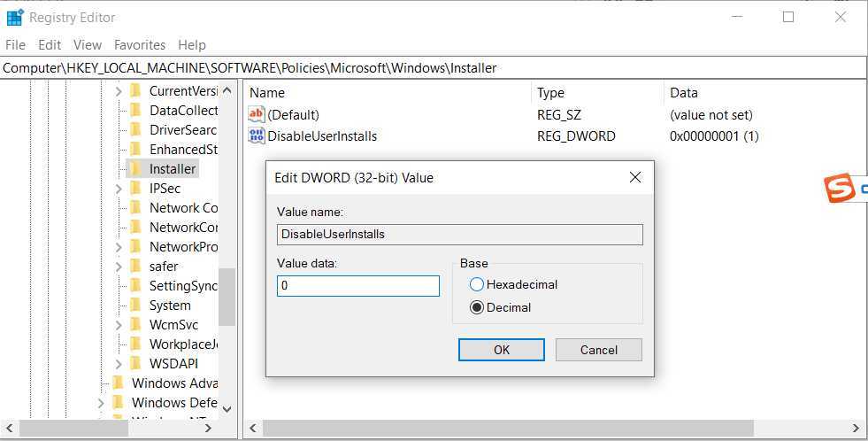The height and width of the screenshot is (441, 868).
Task: Expand the NetworkProvider key
Action: point(119,247)
